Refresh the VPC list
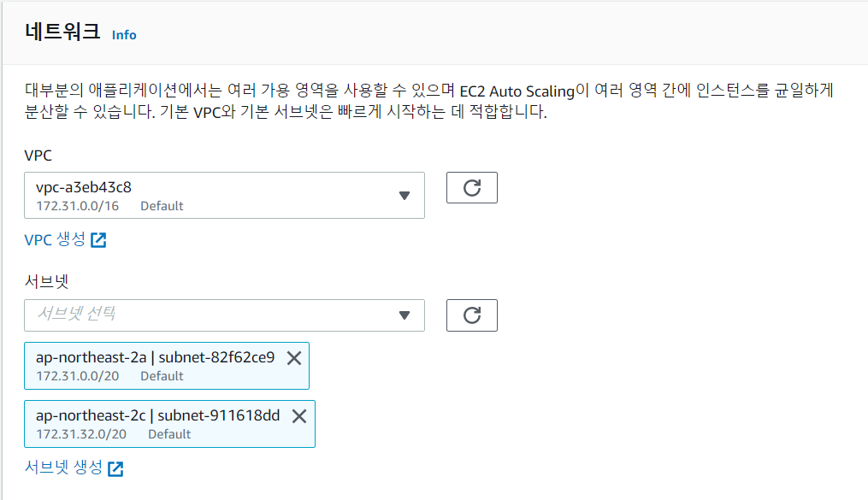868x500 pixels. [472, 188]
